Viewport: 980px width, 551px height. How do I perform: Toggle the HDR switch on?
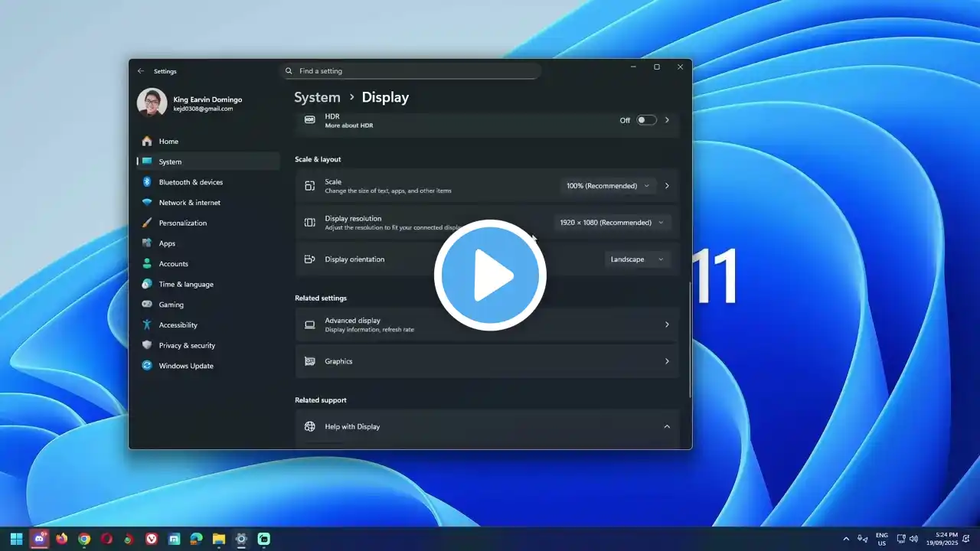click(x=646, y=120)
